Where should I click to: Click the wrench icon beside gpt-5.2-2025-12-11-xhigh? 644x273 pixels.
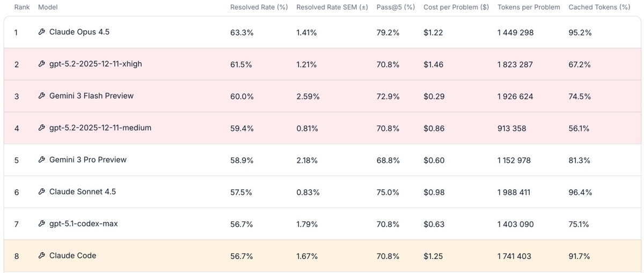(42, 64)
